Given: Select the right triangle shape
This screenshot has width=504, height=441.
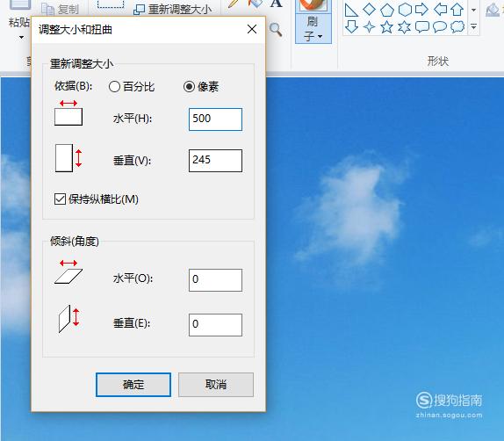Looking at the screenshot, I should (x=351, y=10).
